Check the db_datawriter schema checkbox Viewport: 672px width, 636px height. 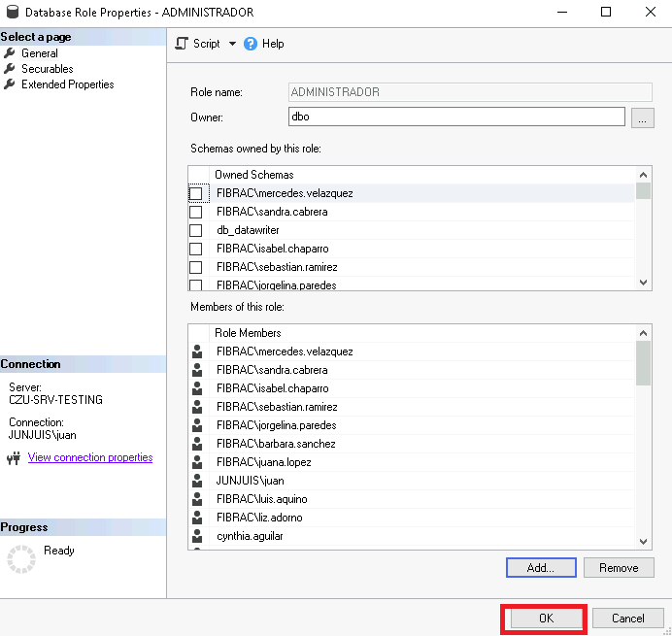pos(196,230)
